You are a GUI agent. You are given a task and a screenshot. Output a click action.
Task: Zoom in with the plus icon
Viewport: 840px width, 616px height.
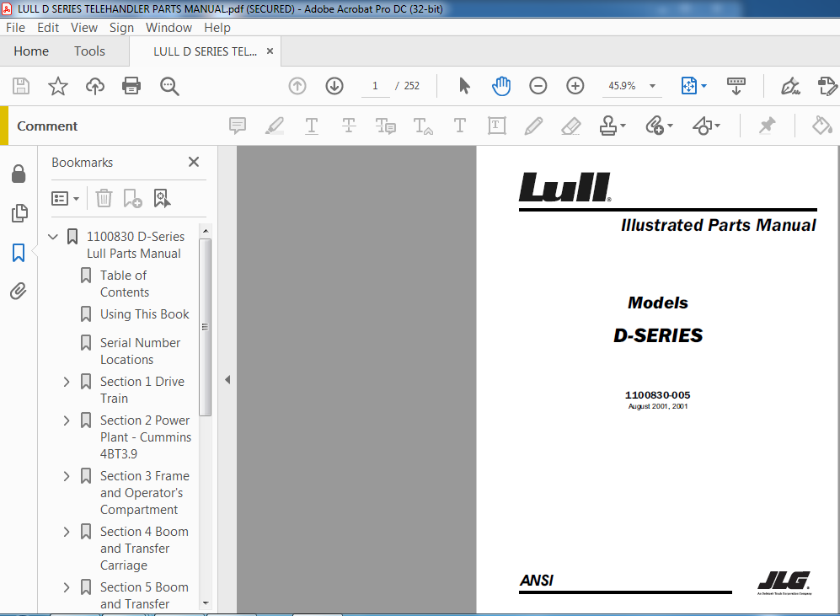point(575,86)
